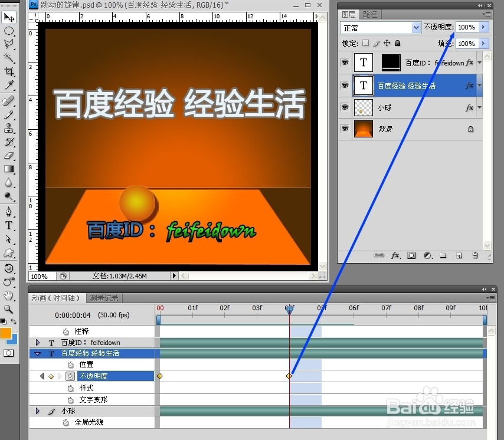Open the add layer style fx button
This screenshot has height=440, width=504.
(x=395, y=255)
